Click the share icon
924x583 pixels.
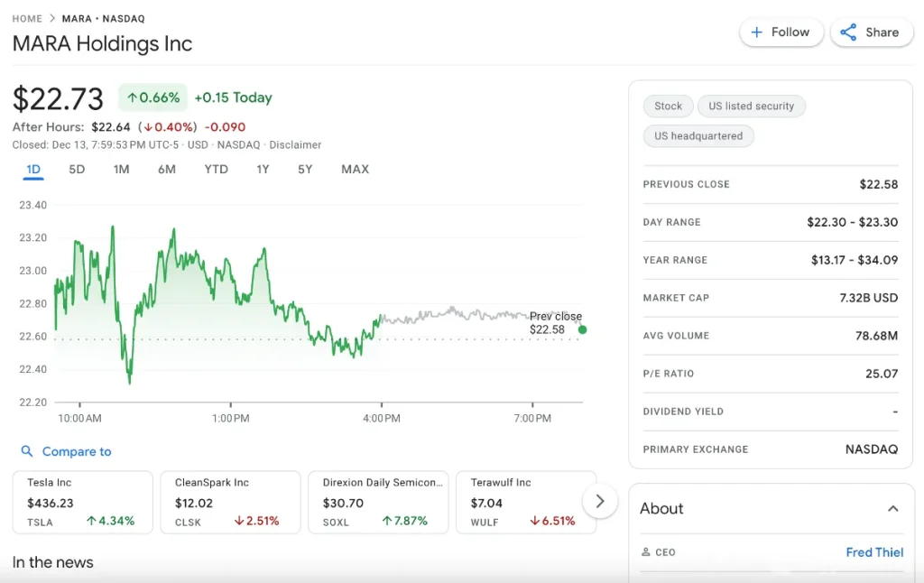tap(848, 32)
